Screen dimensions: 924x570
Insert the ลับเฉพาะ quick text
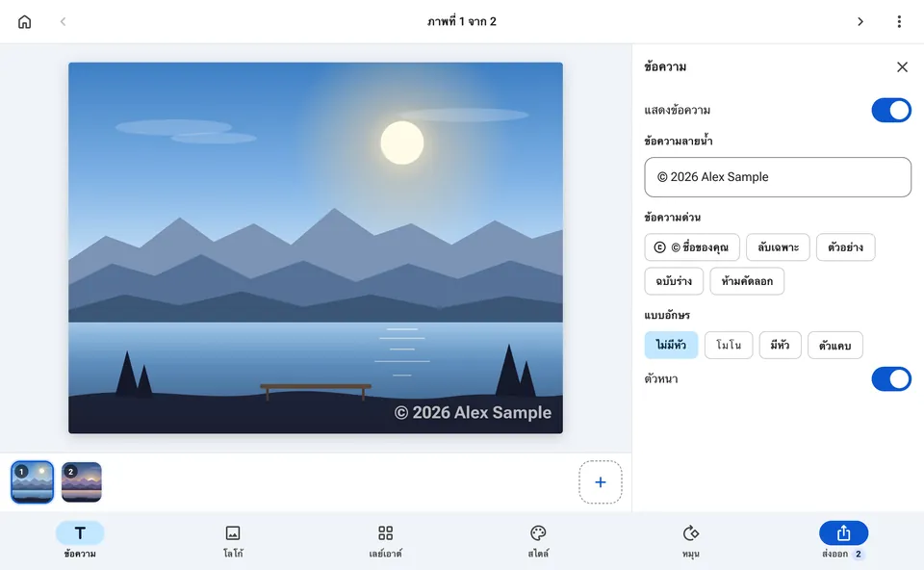778,247
